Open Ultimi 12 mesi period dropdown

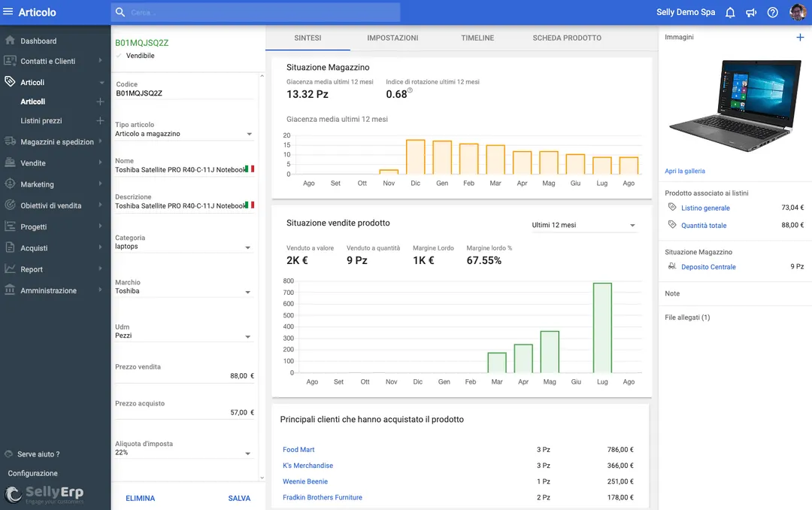(583, 225)
